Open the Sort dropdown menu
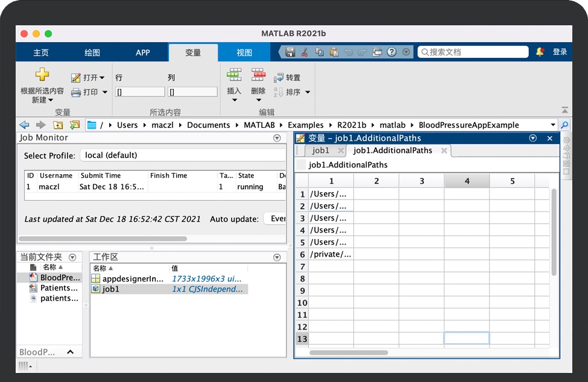This screenshot has height=382, width=588. coord(308,92)
